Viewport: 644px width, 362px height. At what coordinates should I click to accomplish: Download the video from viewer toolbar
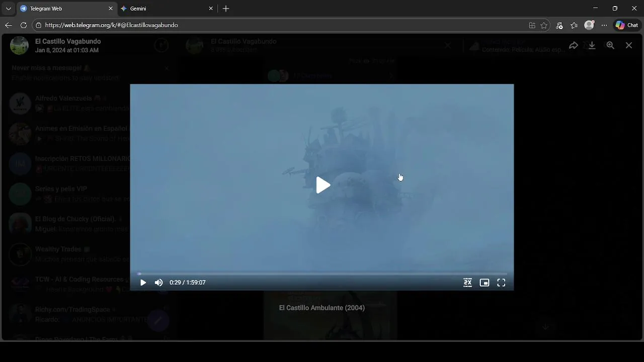(x=592, y=45)
